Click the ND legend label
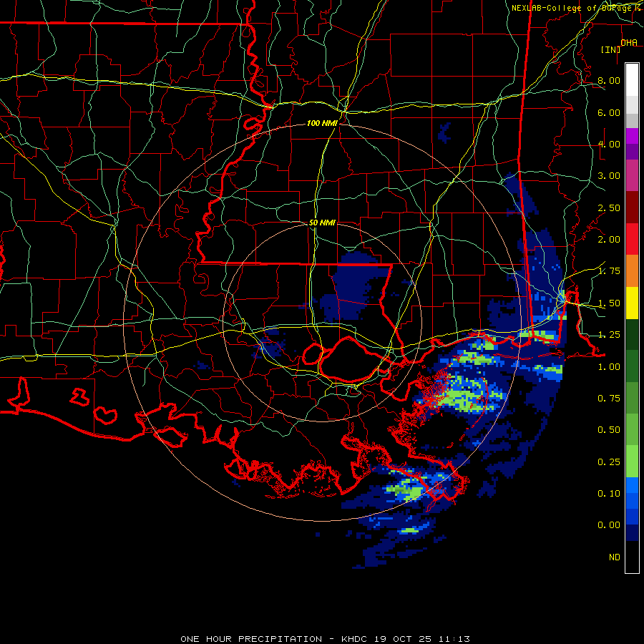This screenshot has width=644, height=644. point(615,557)
